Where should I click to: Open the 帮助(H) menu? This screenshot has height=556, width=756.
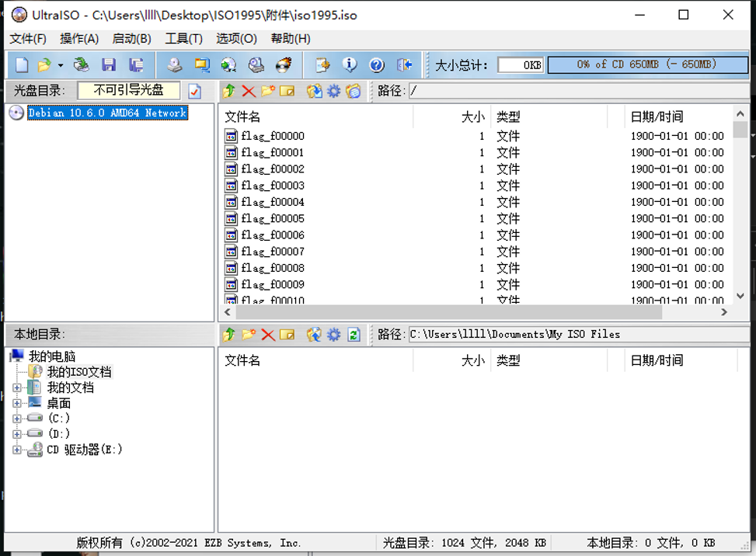click(x=291, y=39)
